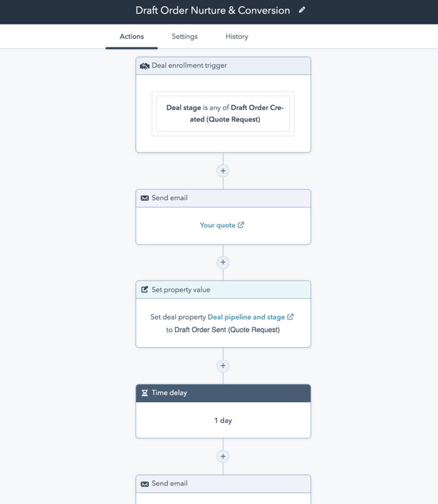Screen dimensions: 438x504
Task: Open the Your quote email link
Action: tap(217, 225)
